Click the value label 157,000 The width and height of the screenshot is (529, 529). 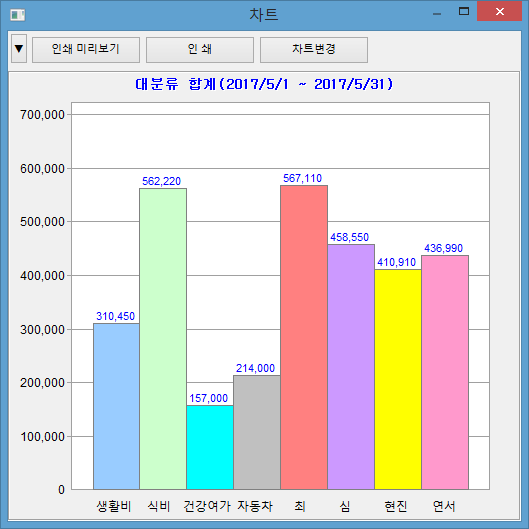click(208, 398)
